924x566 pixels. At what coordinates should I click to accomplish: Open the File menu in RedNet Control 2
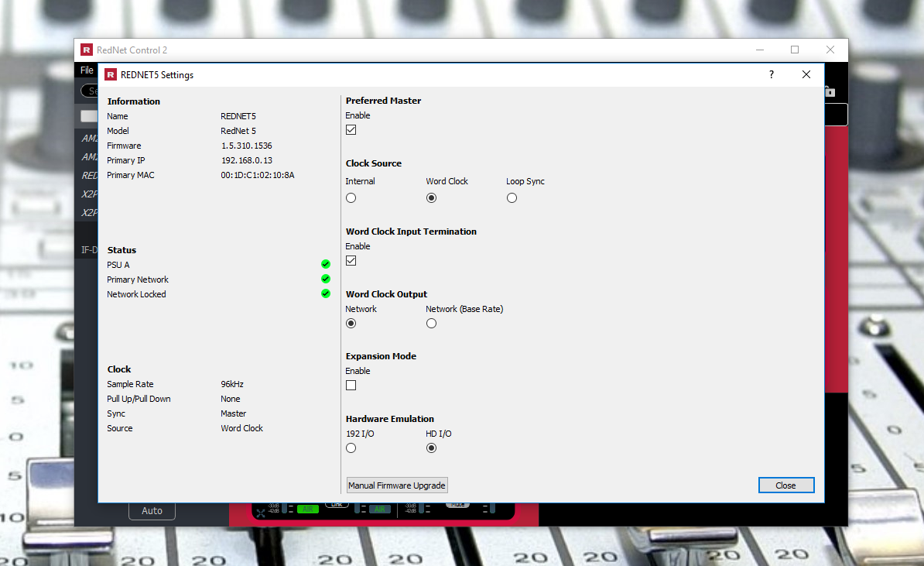(87, 70)
